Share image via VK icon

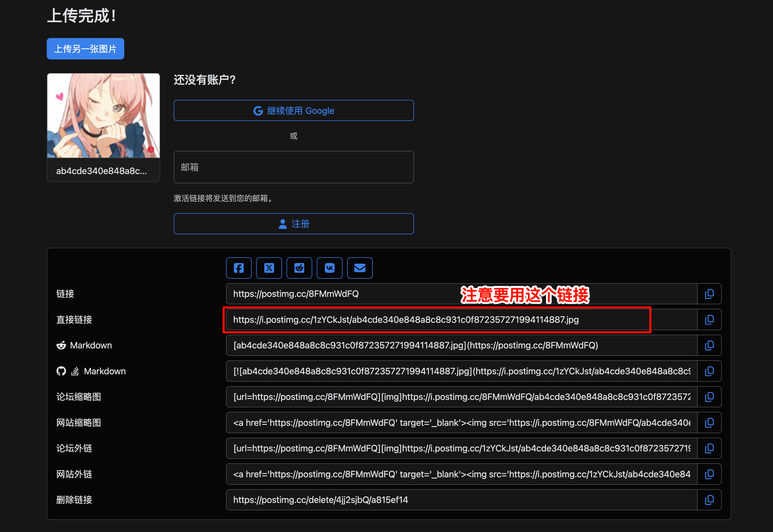tap(329, 268)
